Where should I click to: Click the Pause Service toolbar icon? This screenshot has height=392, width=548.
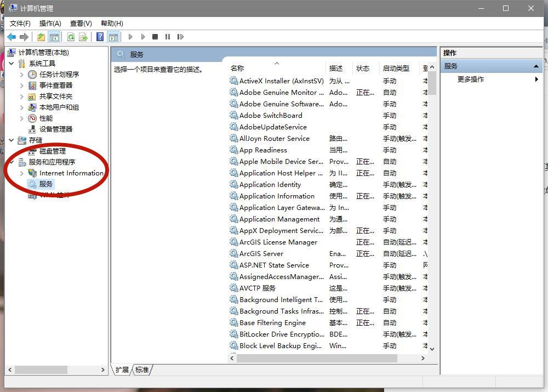coord(168,37)
